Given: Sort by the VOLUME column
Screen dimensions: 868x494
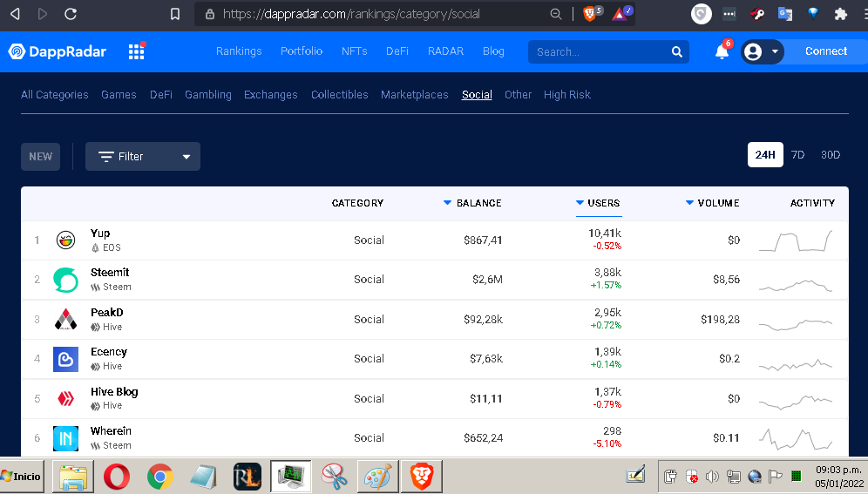Looking at the screenshot, I should point(713,203).
